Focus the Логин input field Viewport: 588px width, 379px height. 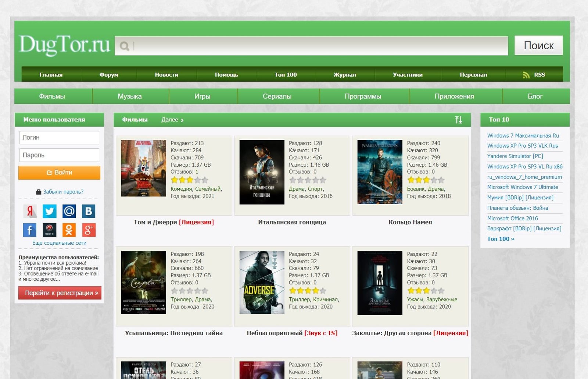pos(59,138)
